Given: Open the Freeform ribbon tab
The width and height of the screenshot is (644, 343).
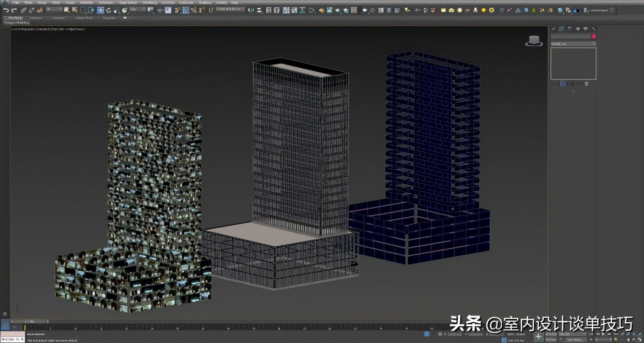Looking at the screenshot, I should 35,18.
